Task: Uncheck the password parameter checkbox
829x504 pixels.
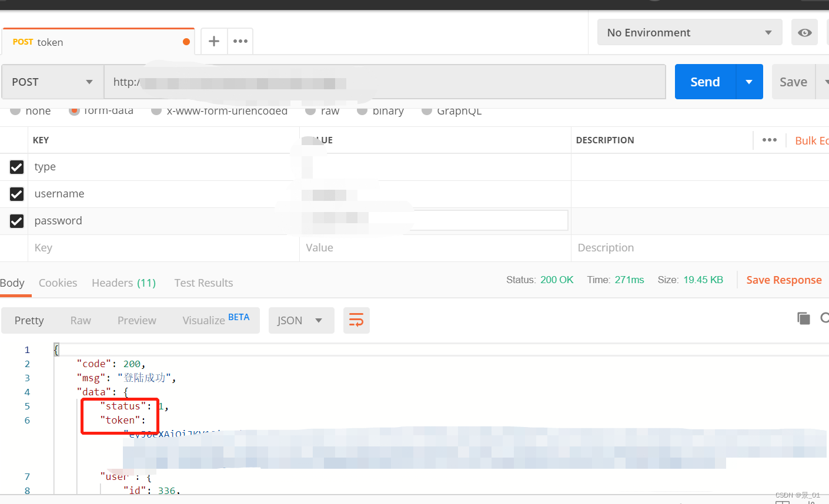Action: (x=16, y=221)
